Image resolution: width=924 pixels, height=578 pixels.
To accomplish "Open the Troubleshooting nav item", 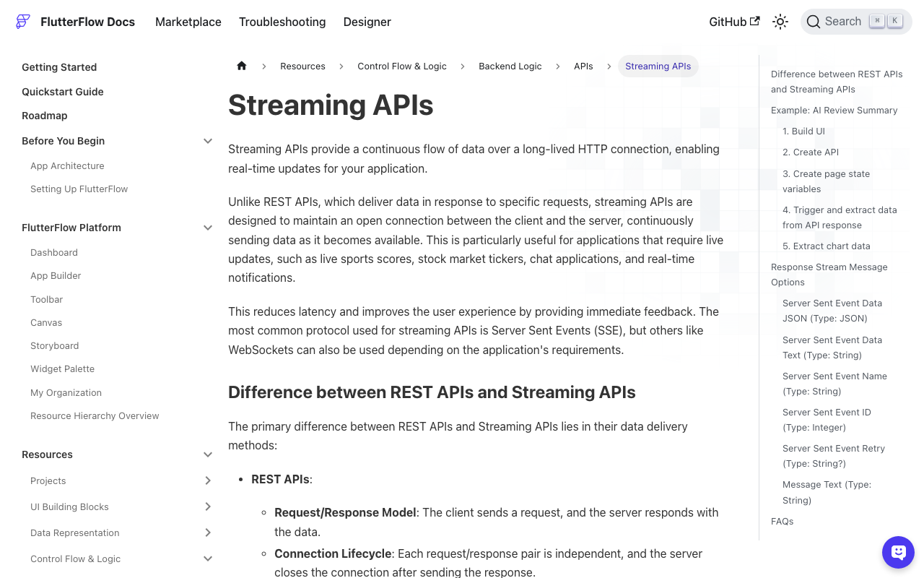I will pos(282,22).
